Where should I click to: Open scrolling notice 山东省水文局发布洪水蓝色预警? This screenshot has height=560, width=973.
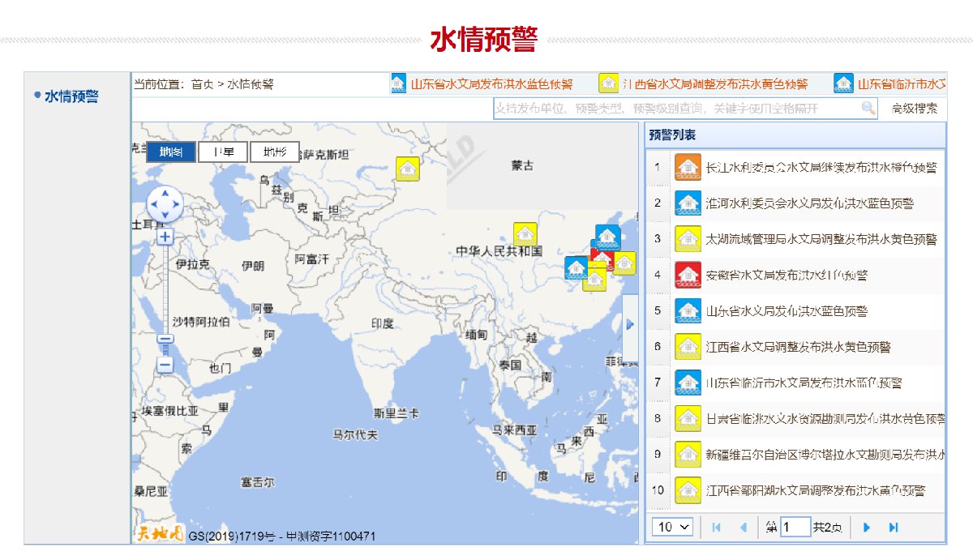[491, 84]
